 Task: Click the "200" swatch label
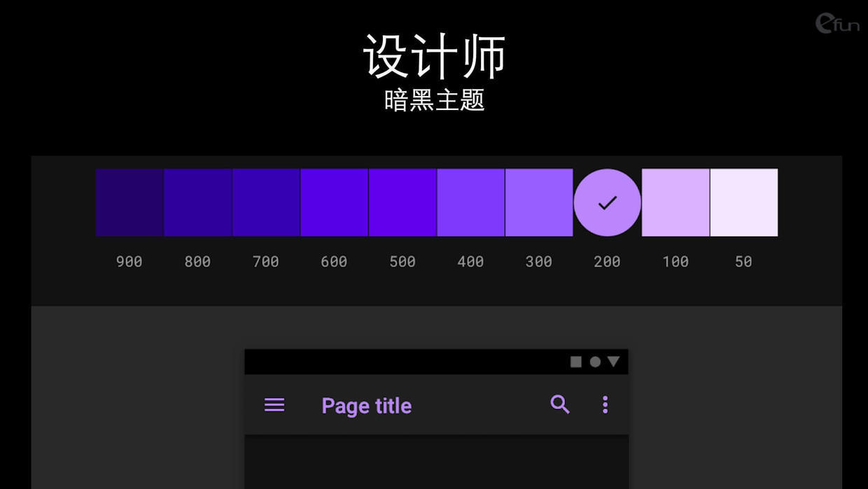(x=607, y=261)
